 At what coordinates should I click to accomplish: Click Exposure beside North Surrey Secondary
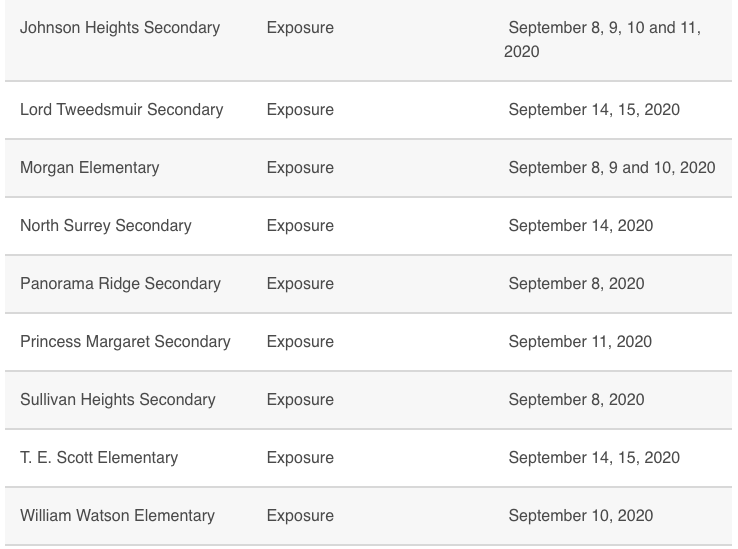(300, 226)
